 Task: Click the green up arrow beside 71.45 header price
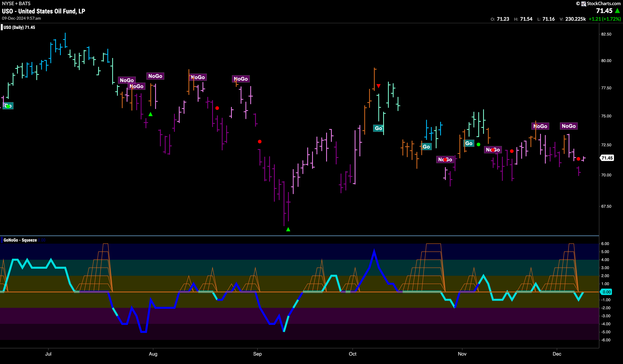[617, 11]
